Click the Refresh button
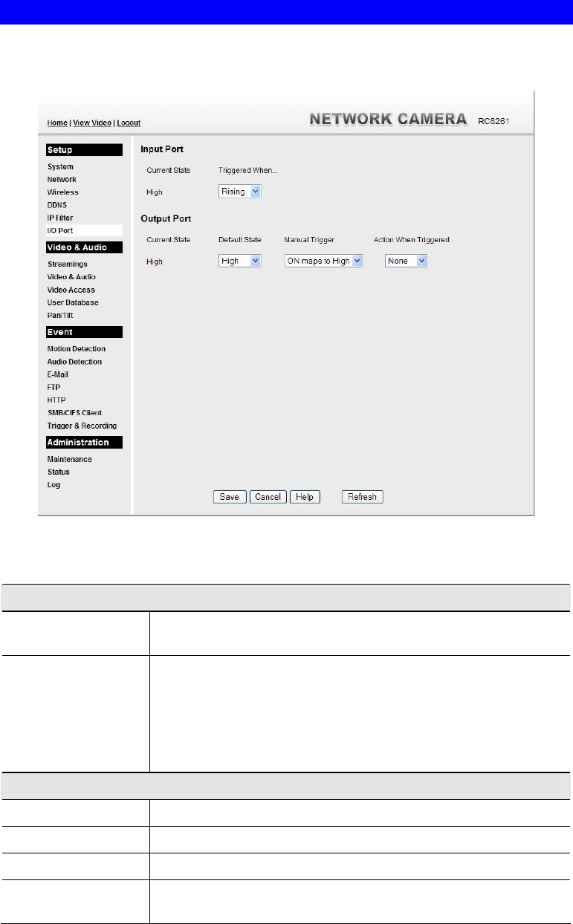573x924 pixels. click(x=362, y=497)
